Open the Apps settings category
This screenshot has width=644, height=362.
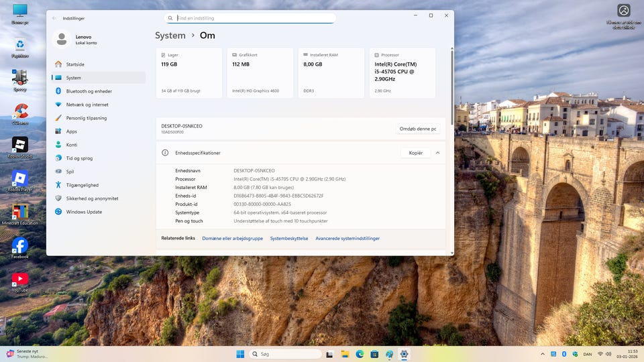[x=99, y=131]
